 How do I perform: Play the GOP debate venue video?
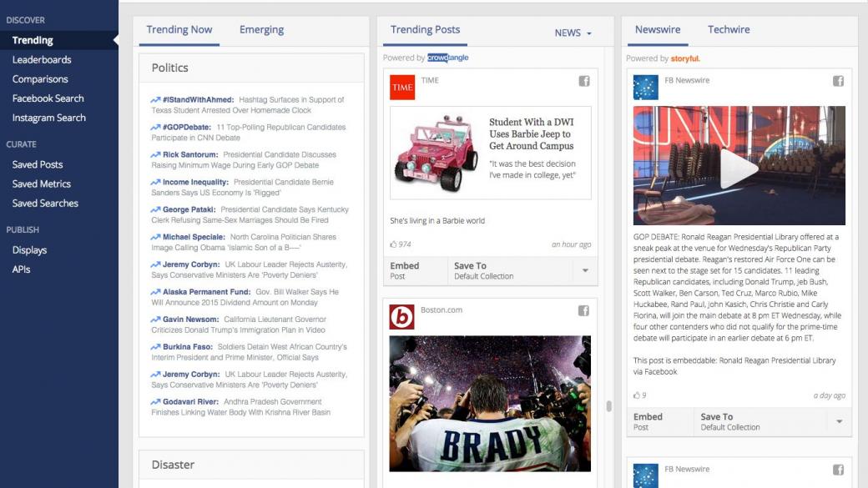click(739, 169)
